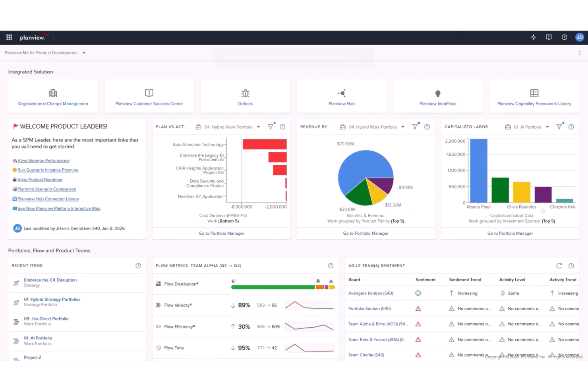Open help icon in Flow Metrics panel

click(x=331, y=266)
